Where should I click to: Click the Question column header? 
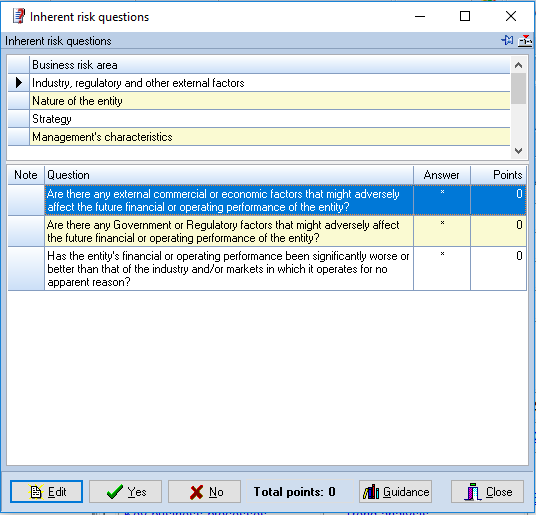click(x=229, y=175)
